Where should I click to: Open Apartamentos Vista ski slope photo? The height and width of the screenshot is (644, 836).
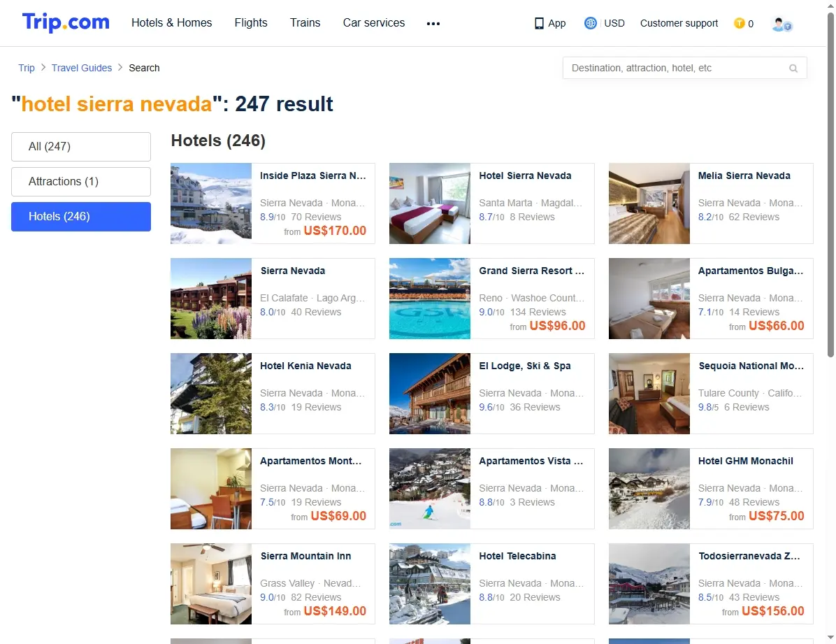[430, 488]
